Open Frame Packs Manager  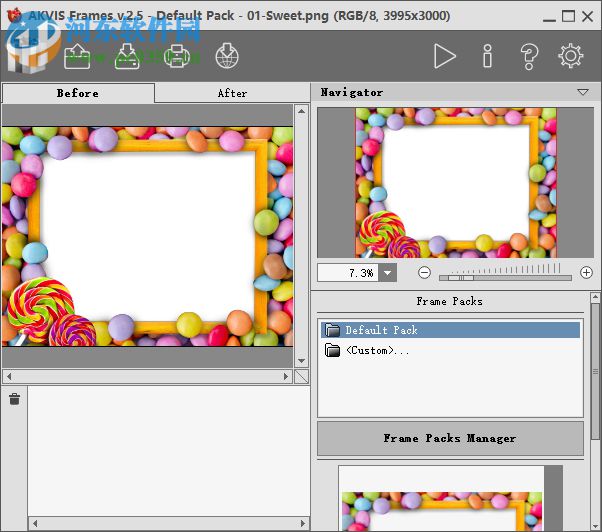point(450,438)
